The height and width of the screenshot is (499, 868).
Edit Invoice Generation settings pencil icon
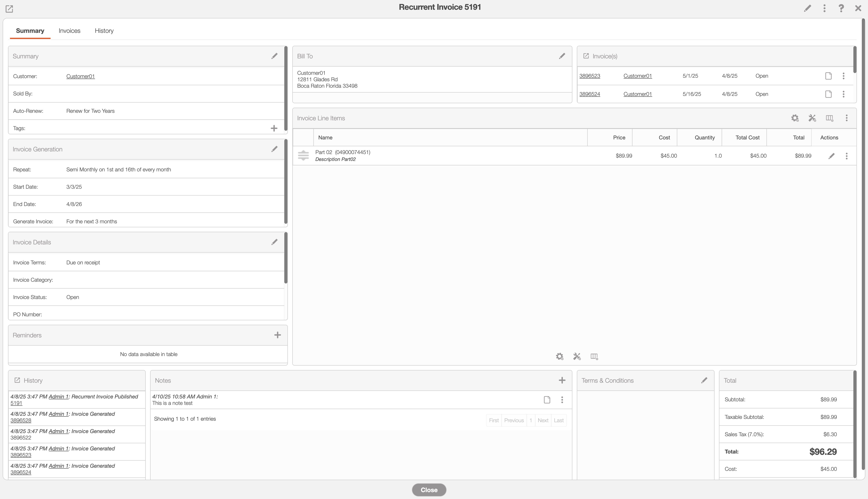[x=274, y=149]
